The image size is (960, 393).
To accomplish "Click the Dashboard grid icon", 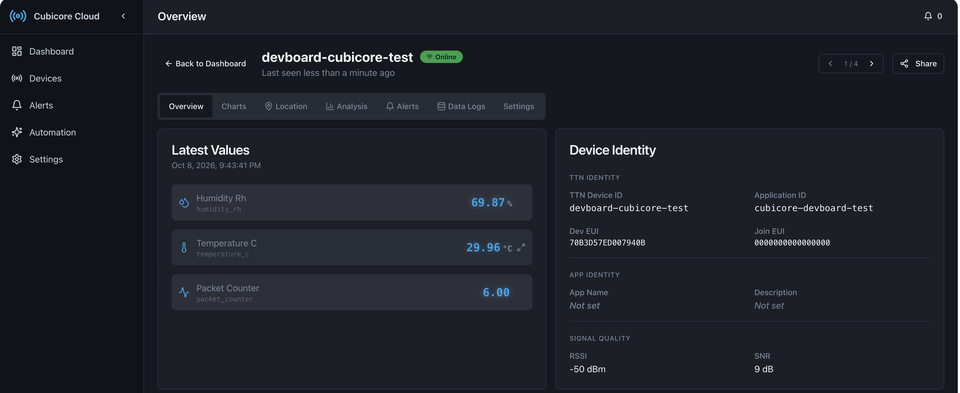I will (x=17, y=51).
